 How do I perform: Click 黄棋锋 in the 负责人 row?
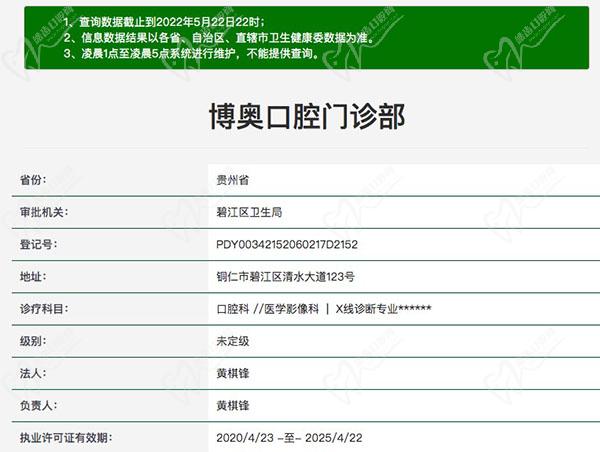(x=233, y=405)
